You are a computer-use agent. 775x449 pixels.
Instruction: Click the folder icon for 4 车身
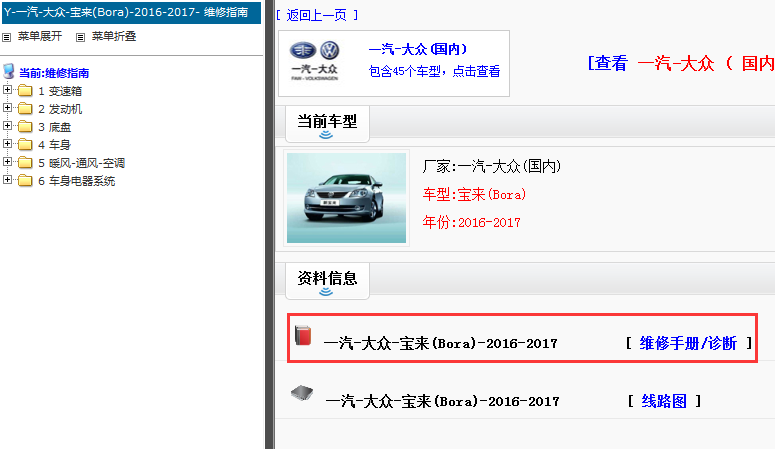tap(25, 144)
